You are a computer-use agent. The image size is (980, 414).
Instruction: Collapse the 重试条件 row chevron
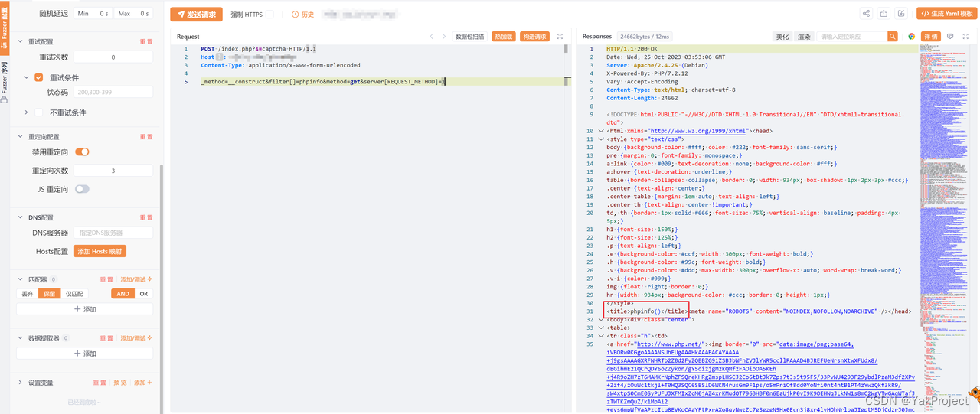click(26, 77)
